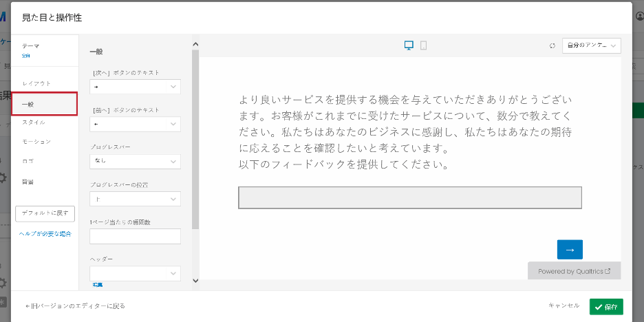Open the ヘッダー dropdown
Screen dimensions: 644x322
click(x=135, y=274)
